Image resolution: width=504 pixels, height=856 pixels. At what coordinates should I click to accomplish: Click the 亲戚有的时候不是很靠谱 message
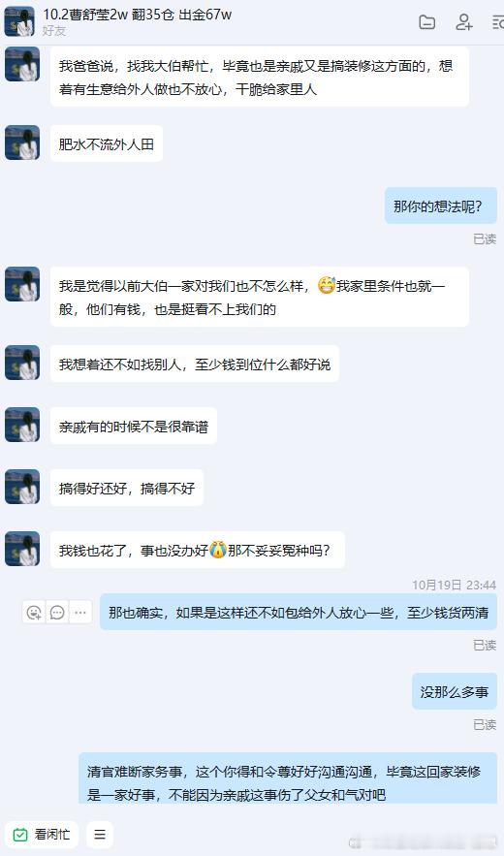point(134,426)
